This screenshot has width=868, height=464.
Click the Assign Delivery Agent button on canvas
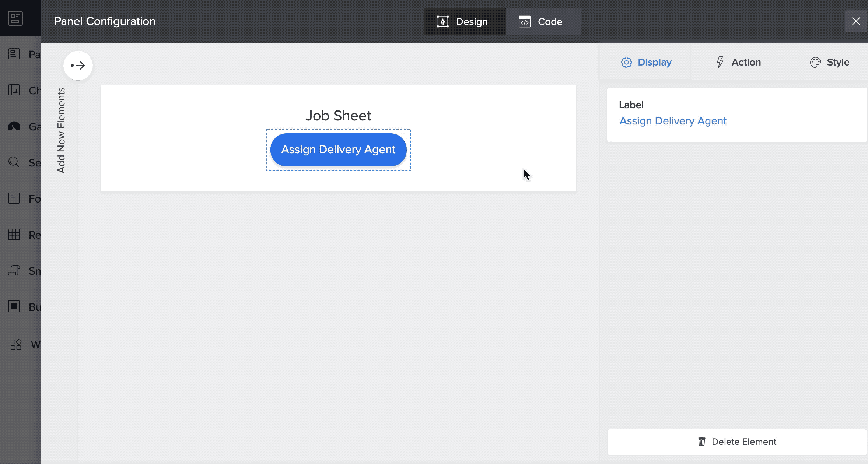pos(338,150)
